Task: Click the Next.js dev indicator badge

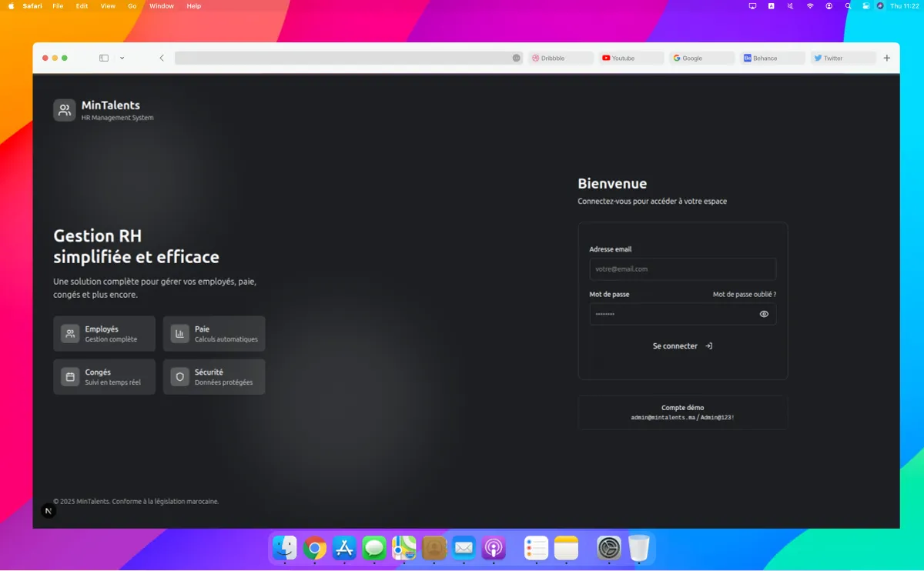Action: (49, 511)
